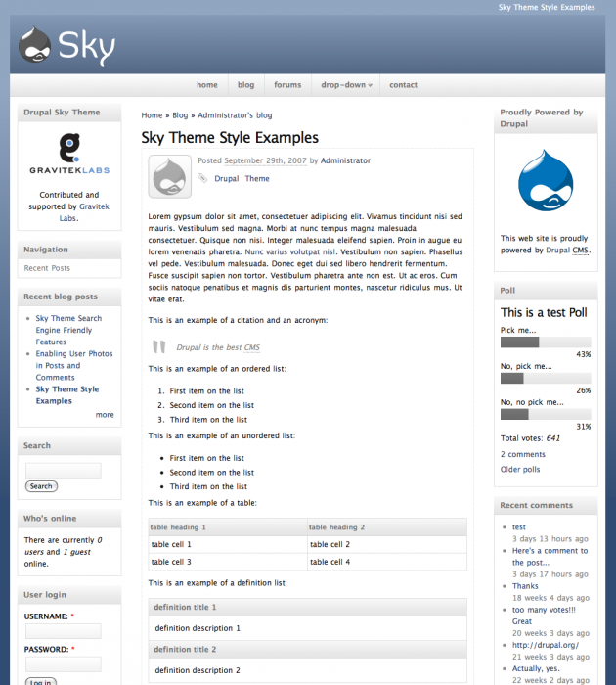Click table heading 1 column header
This screenshot has width=616, height=685.
click(228, 527)
